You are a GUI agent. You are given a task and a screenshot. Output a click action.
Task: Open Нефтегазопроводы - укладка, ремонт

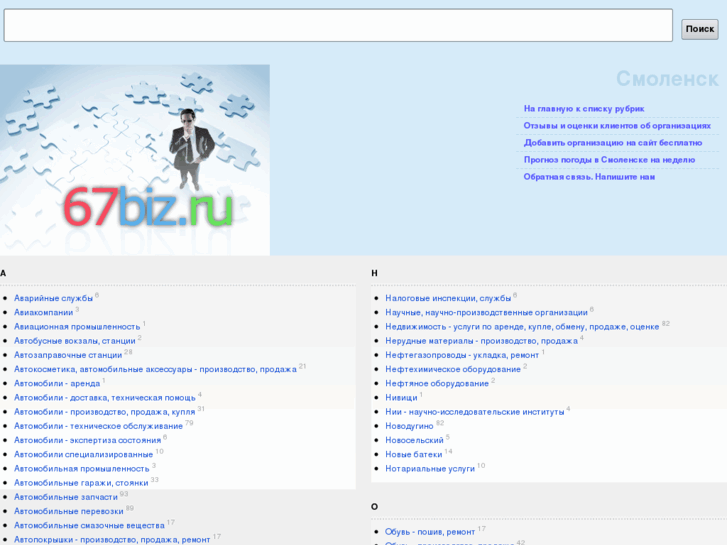pos(462,355)
